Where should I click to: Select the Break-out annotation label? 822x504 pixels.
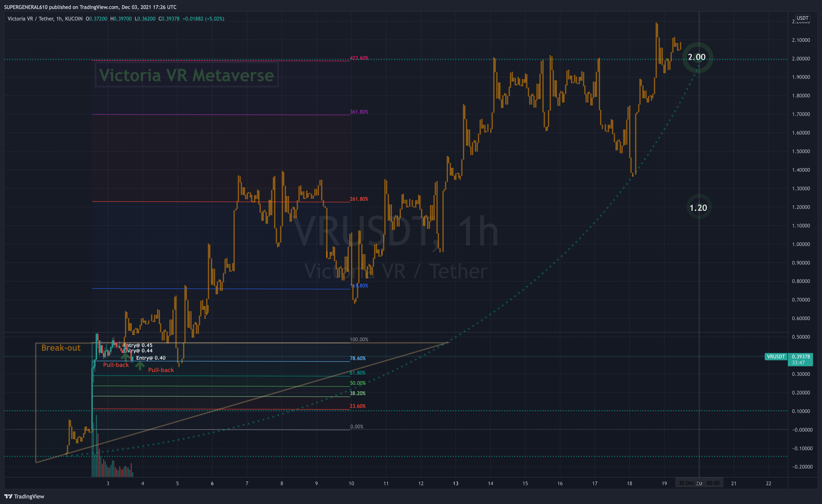pyautogui.click(x=61, y=348)
